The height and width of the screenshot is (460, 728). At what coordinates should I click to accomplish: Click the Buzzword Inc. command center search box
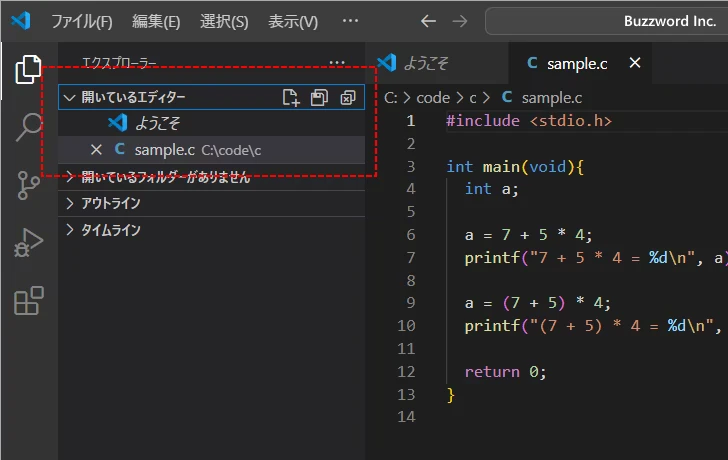pyautogui.click(x=606, y=21)
